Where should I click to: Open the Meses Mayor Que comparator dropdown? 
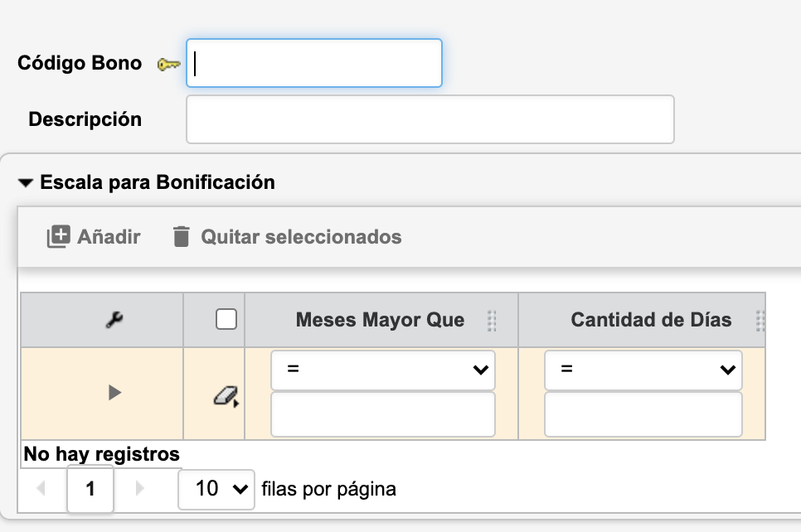point(382,370)
